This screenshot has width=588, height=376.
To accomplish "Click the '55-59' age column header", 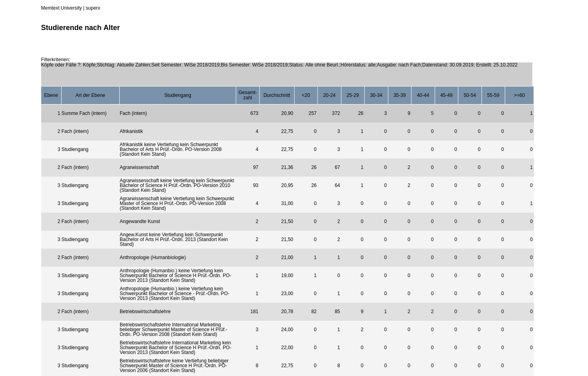I will tap(493, 95).
